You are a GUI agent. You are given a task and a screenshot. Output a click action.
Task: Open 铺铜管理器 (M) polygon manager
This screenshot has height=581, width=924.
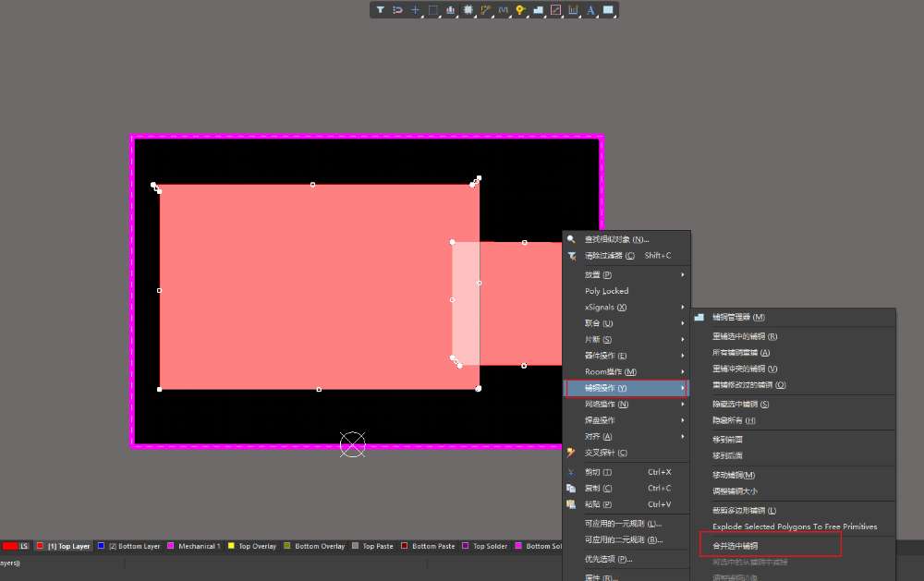tap(794, 317)
